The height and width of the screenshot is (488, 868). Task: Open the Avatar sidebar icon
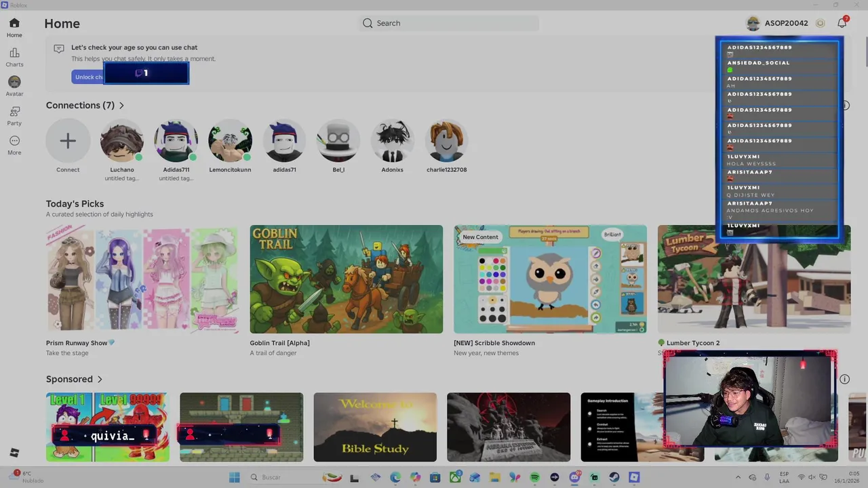pos(14,82)
